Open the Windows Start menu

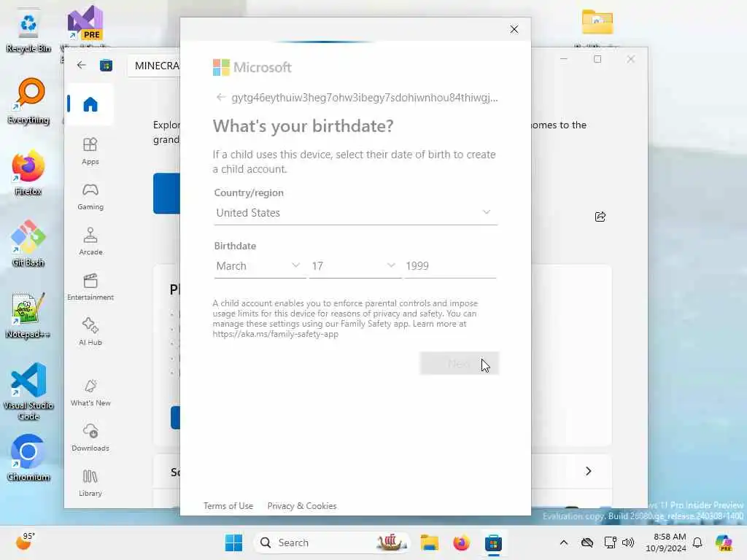(x=233, y=542)
